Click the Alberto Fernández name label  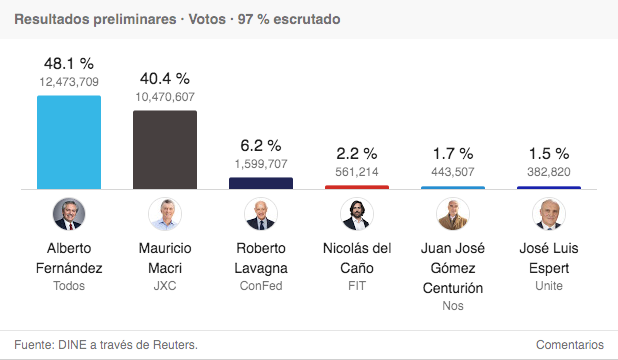click(69, 258)
